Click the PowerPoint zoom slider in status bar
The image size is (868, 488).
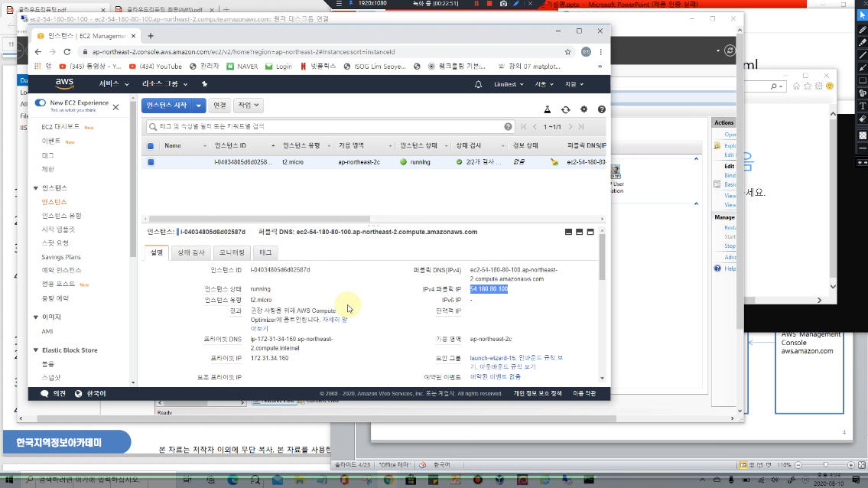point(825,465)
